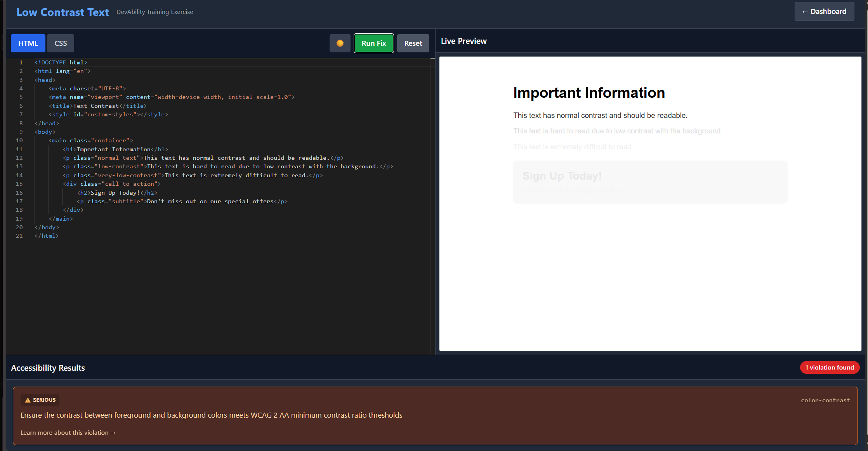
Task: Return to the Dashboard
Action: (x=824, y=11)
